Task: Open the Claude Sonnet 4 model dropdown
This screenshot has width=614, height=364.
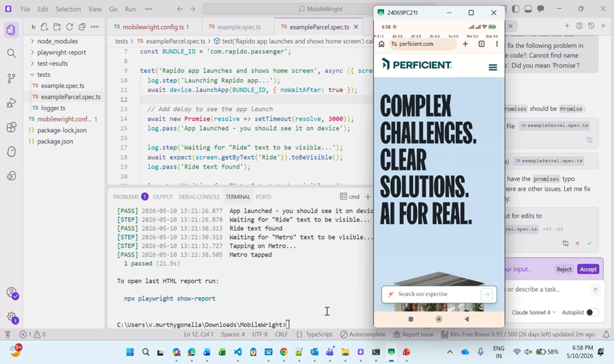Action: click(x=533, y=312)
